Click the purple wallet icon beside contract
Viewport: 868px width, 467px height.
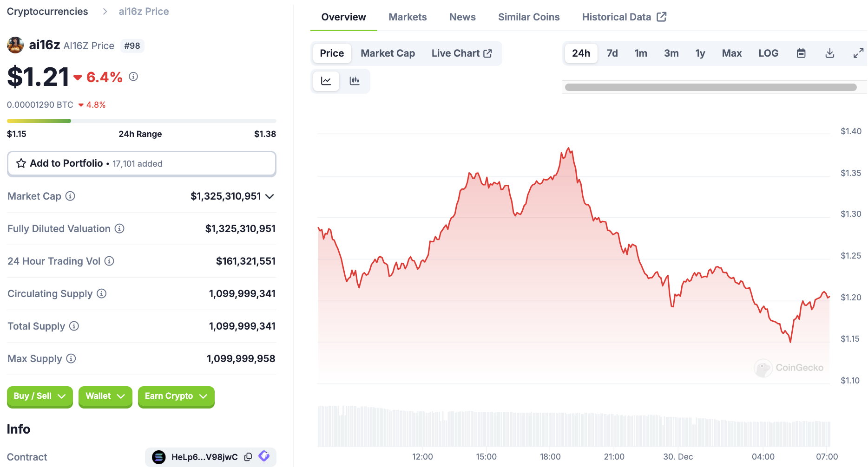pyautogui.click(x=264, y=456)
